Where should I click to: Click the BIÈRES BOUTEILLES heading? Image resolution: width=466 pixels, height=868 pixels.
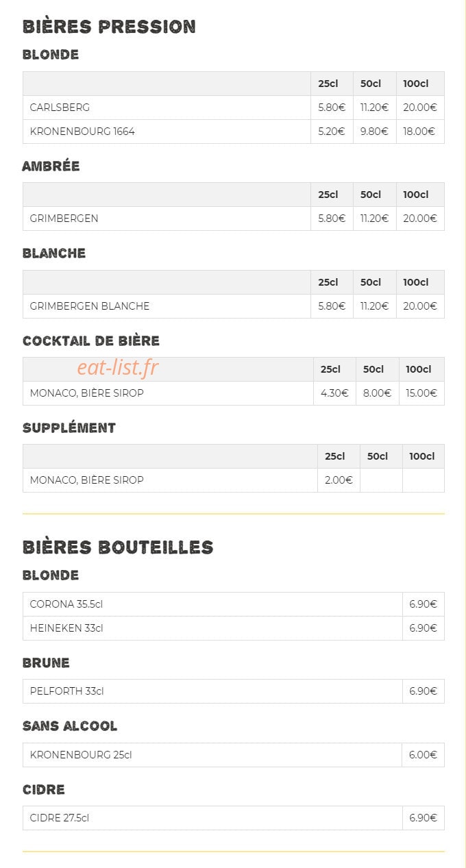(118, 547)
